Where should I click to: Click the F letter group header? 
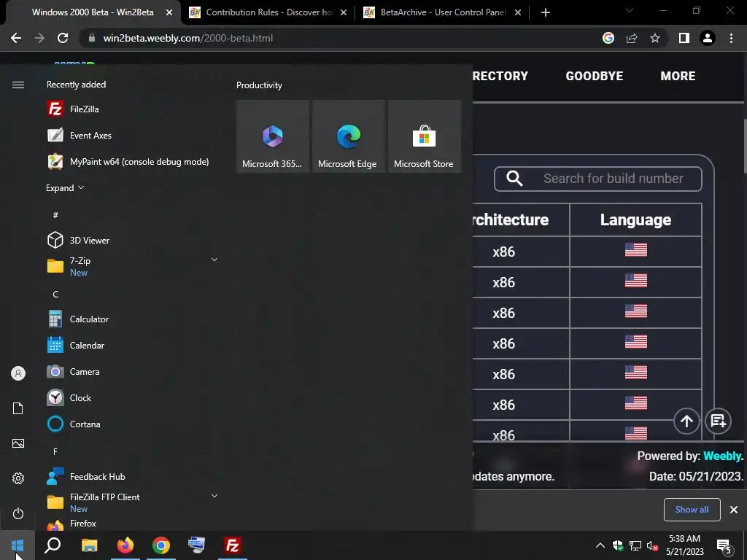pyautogui.click(x=55, y=451)
